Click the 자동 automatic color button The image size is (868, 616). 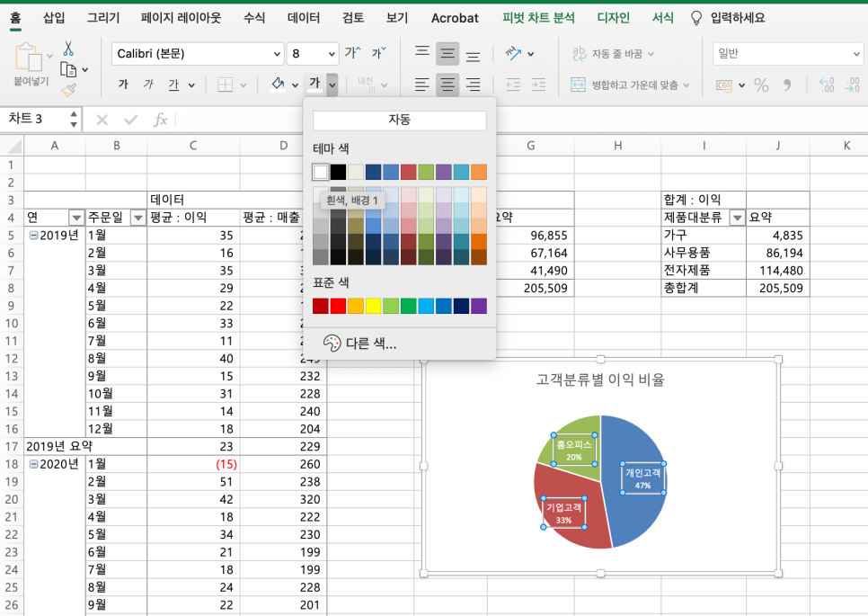[399, 121]
